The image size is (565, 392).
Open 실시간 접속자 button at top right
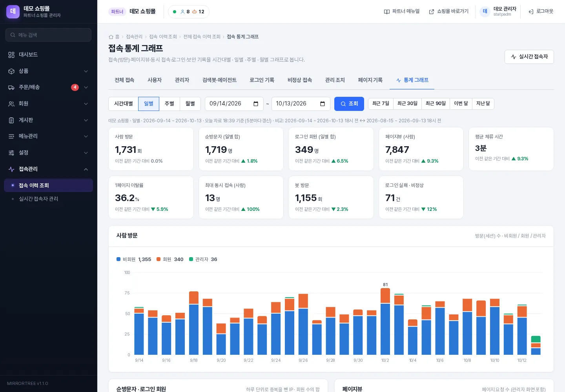coord(529,57)
